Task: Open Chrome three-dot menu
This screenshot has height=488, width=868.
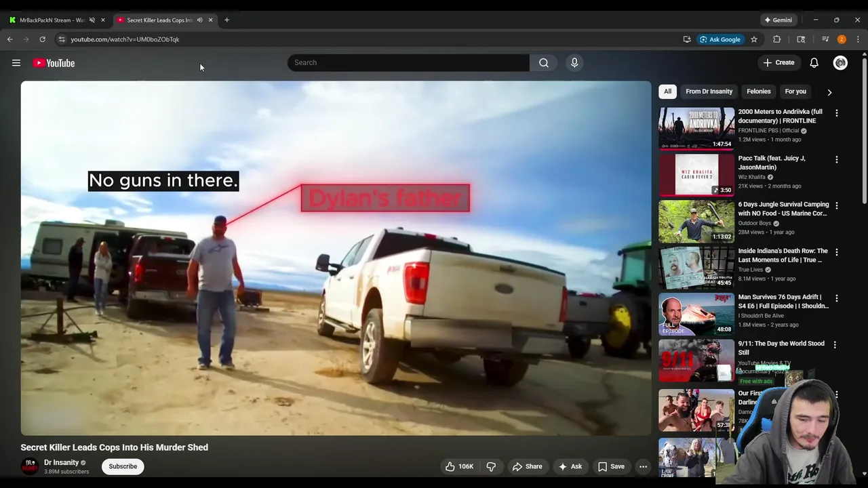Action: (x=858, y=39)
